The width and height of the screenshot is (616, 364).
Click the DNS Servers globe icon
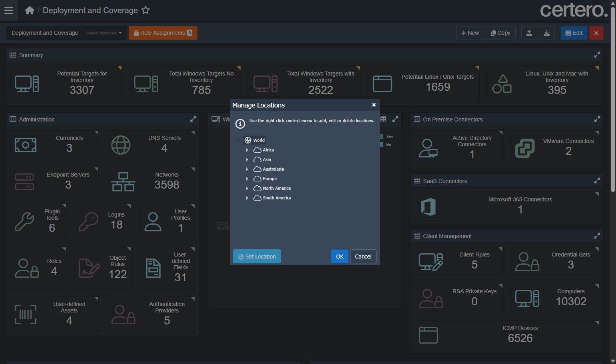tap(121, 145)
